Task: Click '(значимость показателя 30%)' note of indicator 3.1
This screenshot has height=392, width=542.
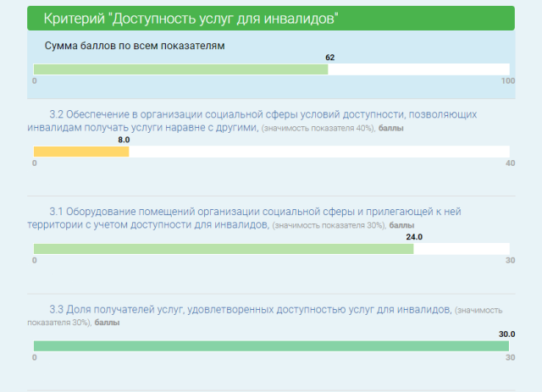Action: (329, 225)
